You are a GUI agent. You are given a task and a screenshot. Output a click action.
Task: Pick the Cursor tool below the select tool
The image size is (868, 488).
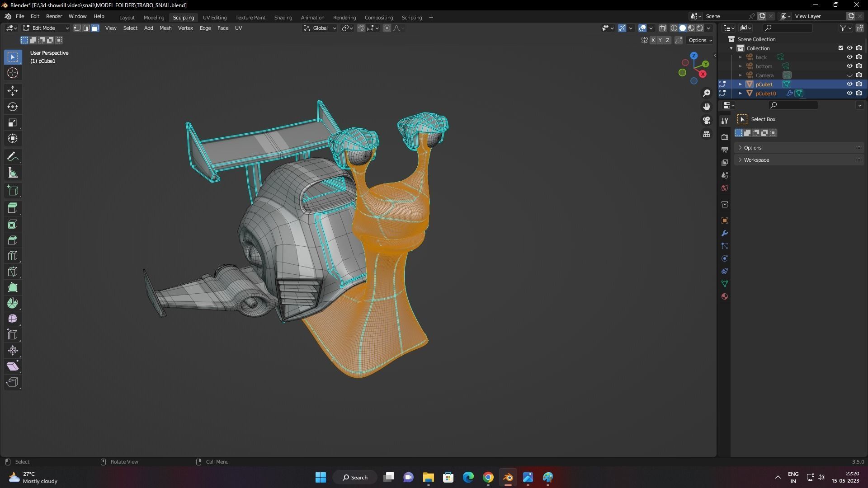tap(13, 73)
